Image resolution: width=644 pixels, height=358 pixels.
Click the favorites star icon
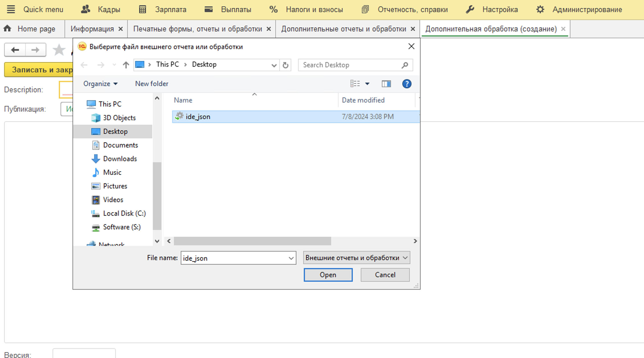point(59,50)
